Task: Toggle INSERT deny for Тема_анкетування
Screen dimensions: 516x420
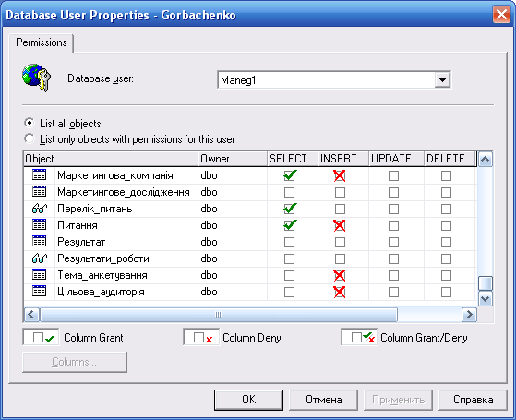Action: point(340,275)
